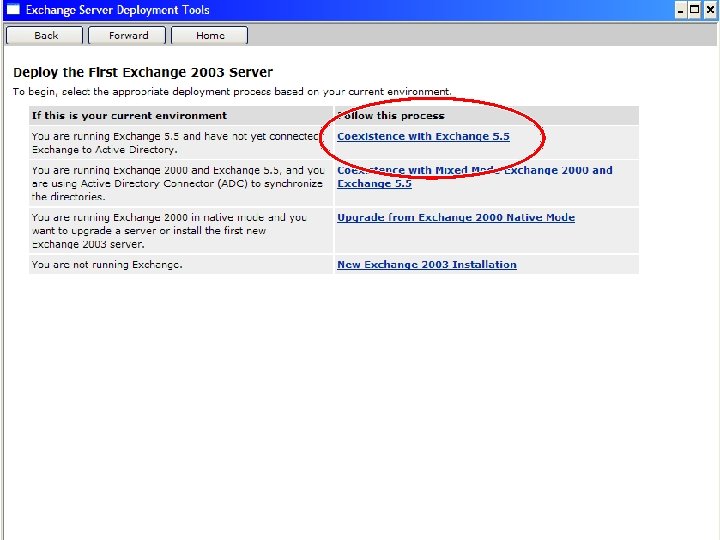Open Coexistence with Mixed Mode Exchange 2000 link
Viewport: 720px width, 540px height.
pos(474,177)
